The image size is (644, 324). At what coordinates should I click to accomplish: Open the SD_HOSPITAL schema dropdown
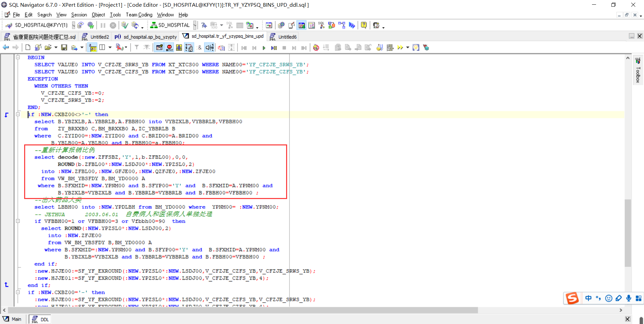[195, 25]
